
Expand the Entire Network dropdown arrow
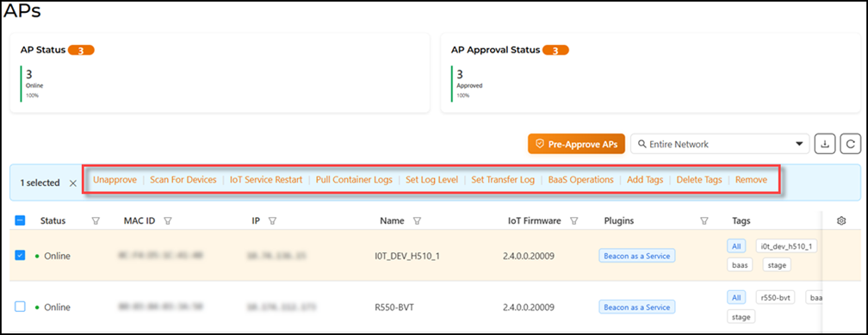click(x=799, y=144)
